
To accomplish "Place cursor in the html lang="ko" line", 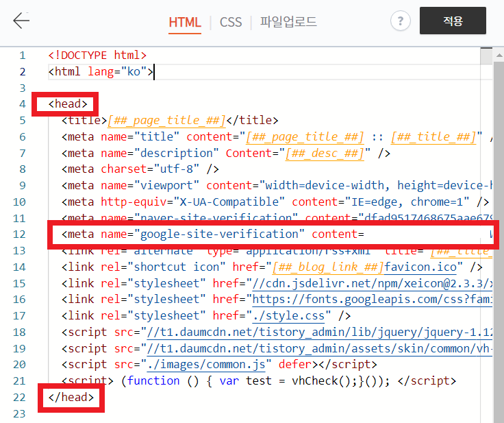I will click(101, 71).
